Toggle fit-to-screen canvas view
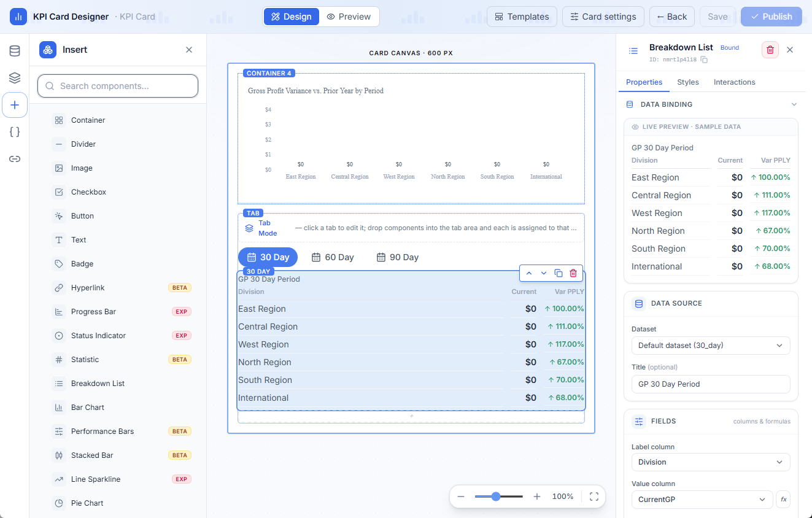812x518 pixels. click(x=594, y=497)
